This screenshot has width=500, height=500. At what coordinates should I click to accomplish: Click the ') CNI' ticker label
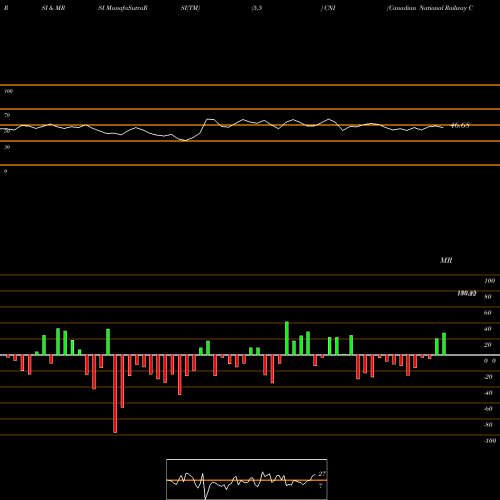tap(328, 8)
